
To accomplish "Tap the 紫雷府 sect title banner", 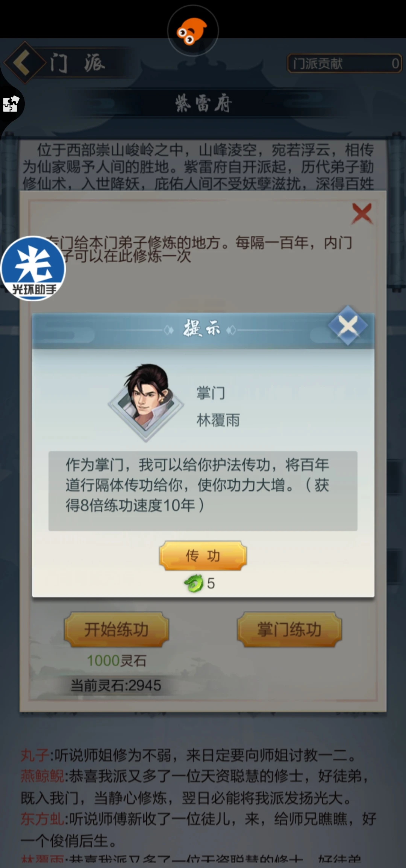I will click(203, 104).
